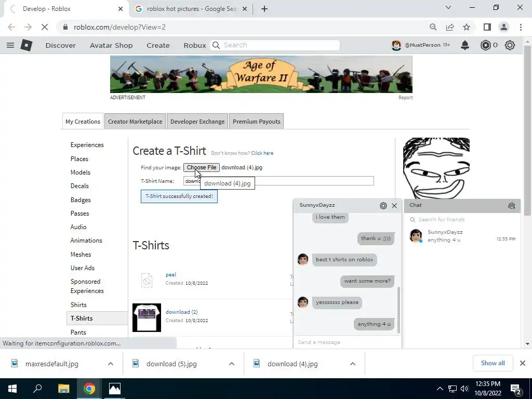Open Create in Roblox navigation
Screen dimensions: 532x399
pyautogui.click(x=158, y=46)
